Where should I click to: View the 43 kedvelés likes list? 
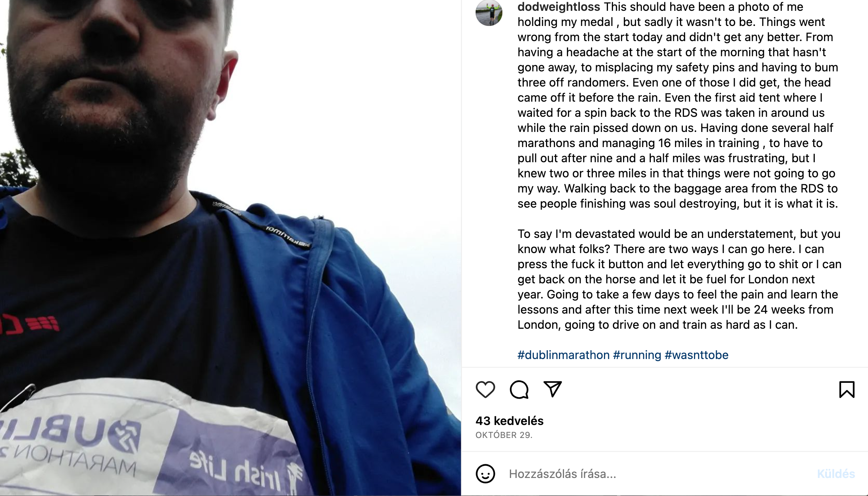coord(509,421)
